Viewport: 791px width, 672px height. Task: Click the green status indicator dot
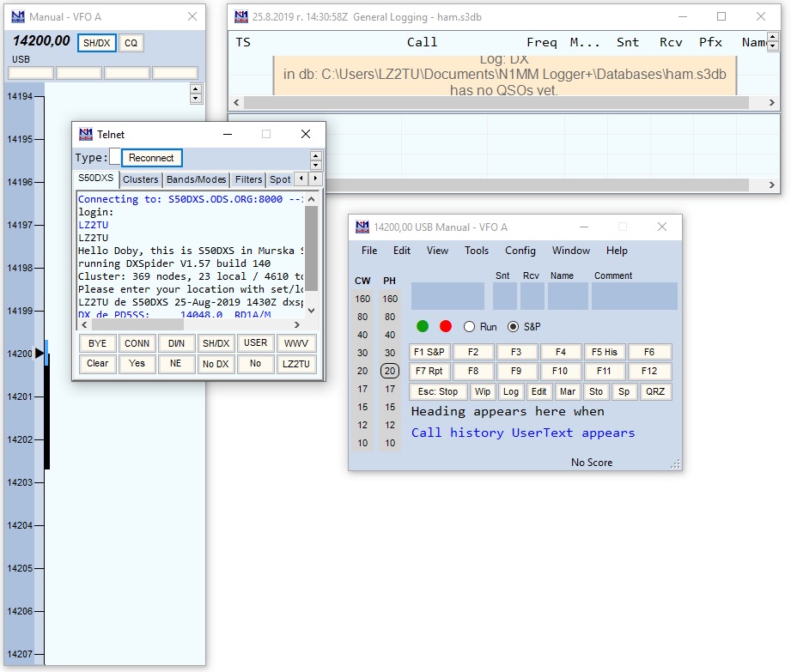pyautogui.click(x=423, y=326)
